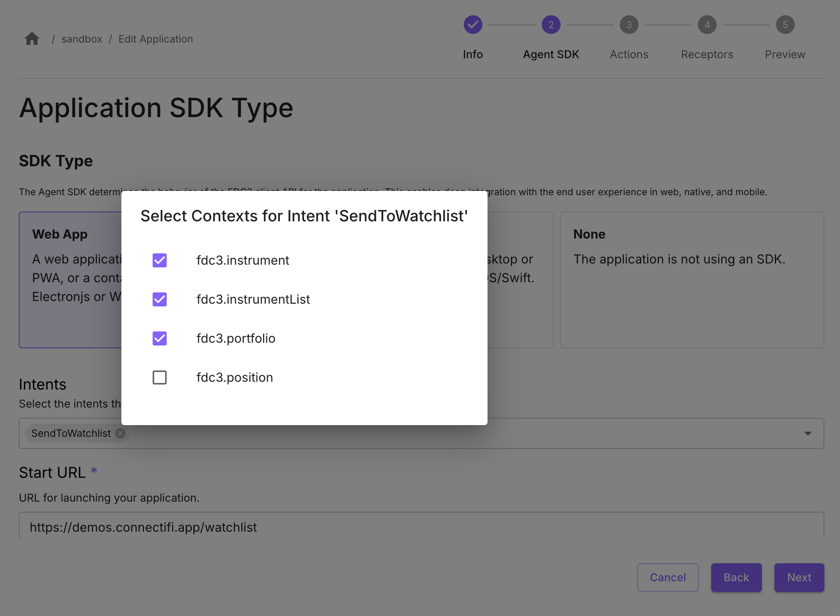This screenshot has width=840, height=616.
Task: Click the Cancel button
Action: click(x=668, y=577)
